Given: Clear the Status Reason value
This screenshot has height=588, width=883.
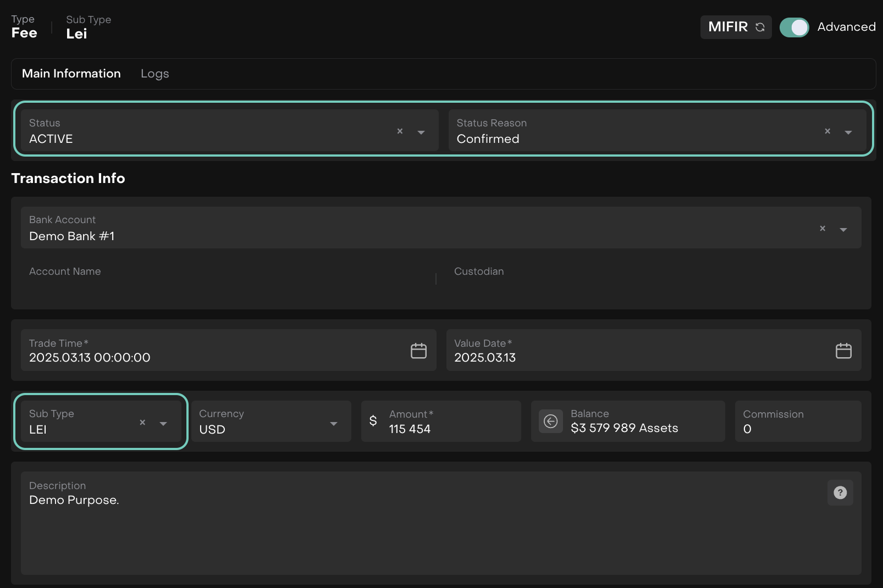Looking at the screenshot, I should 827,131.
